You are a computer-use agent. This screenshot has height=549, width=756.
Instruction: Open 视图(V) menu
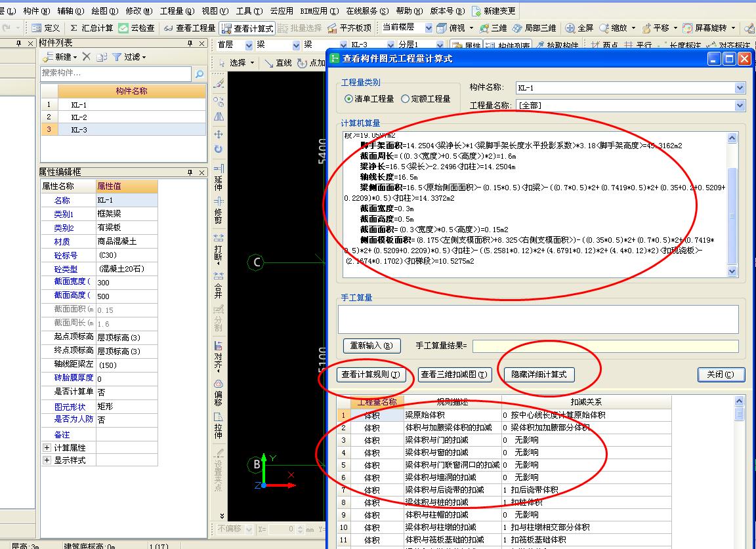[215, 10]
